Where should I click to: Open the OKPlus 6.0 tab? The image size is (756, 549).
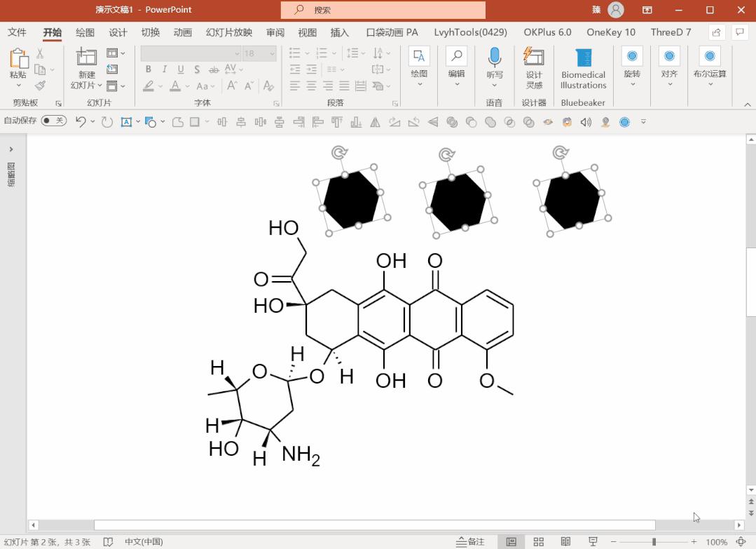click(547, 32)
